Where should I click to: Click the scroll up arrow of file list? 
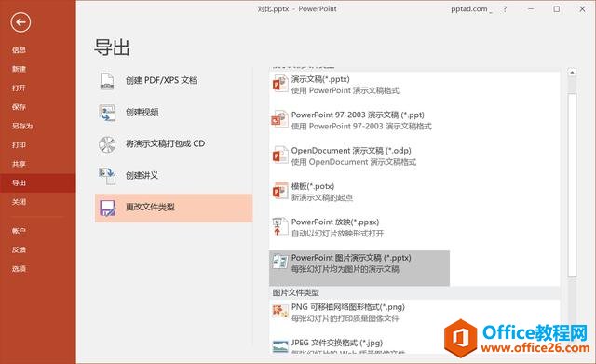click(572, 73)
